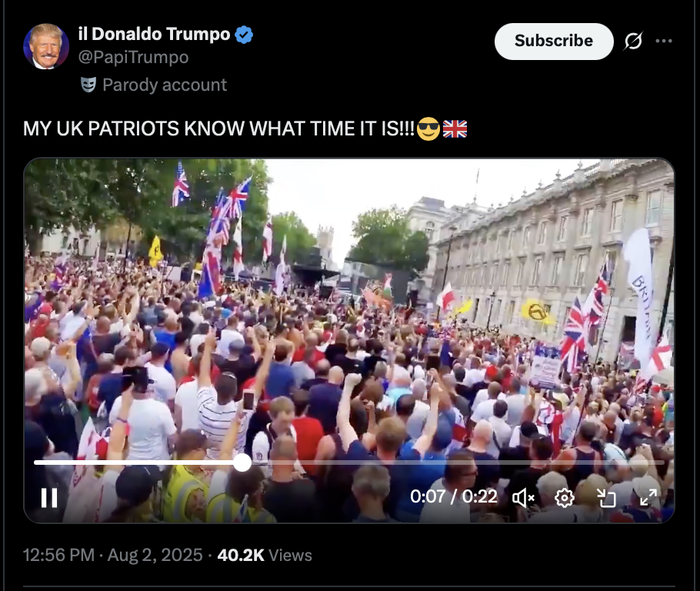Open the three-dot more options menu
Image resolution: width=700 pixels, height=591 pixels.
click(664, 41)
